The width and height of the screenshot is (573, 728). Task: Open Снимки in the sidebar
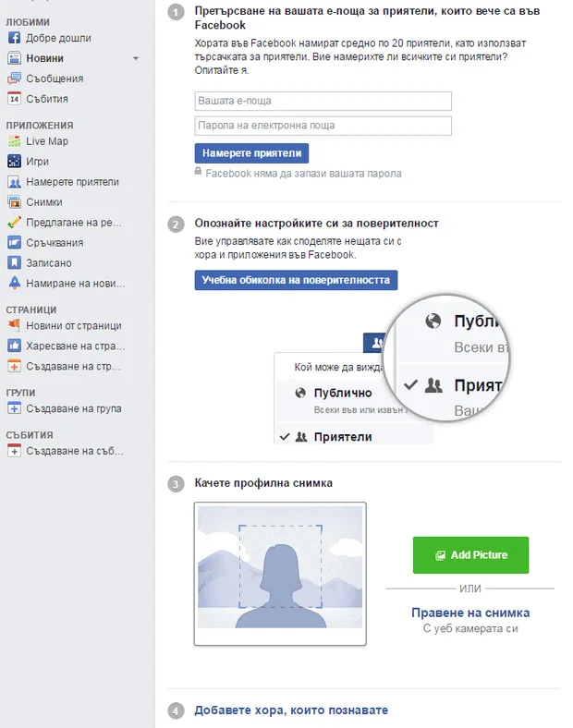coord(44,202)
